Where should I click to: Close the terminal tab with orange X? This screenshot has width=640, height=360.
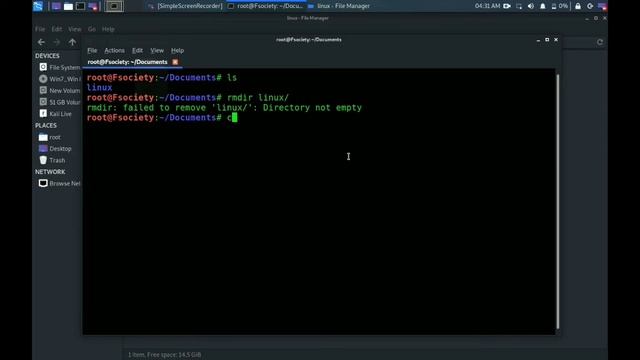click(x=175, y=62)
